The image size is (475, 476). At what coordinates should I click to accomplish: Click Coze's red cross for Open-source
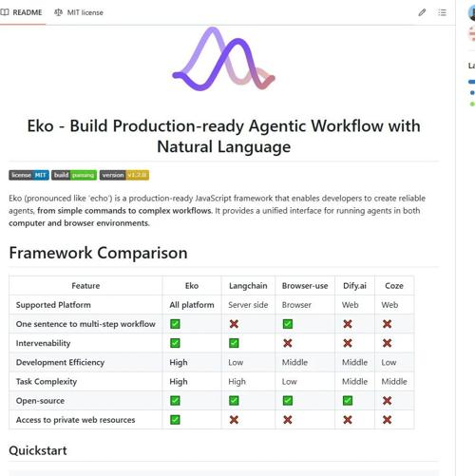pyautogui.click(x=387, y=401)
